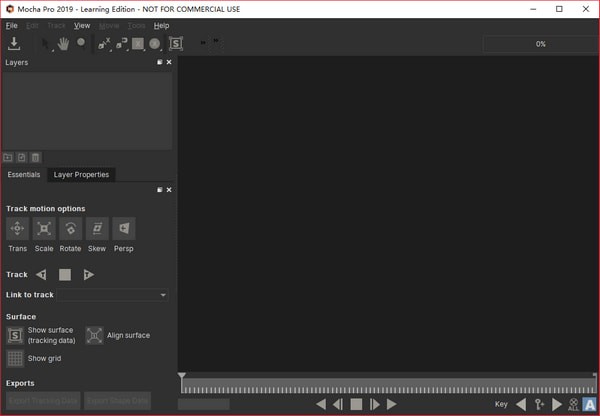The width and height of the screenshot is (600, 416).
Task: Click the Duplicate Layer icon
Action: pos(21,157)
